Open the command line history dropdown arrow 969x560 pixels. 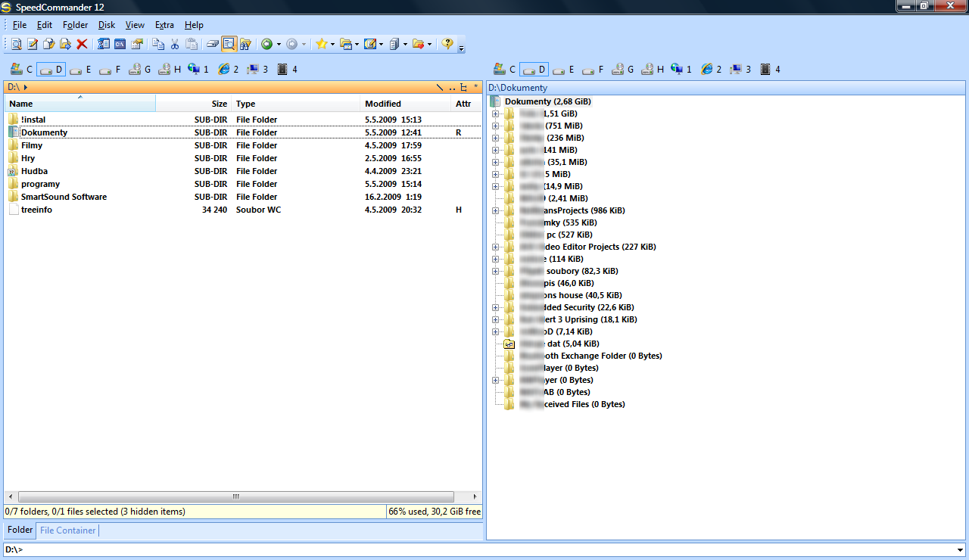click(960, 549)
